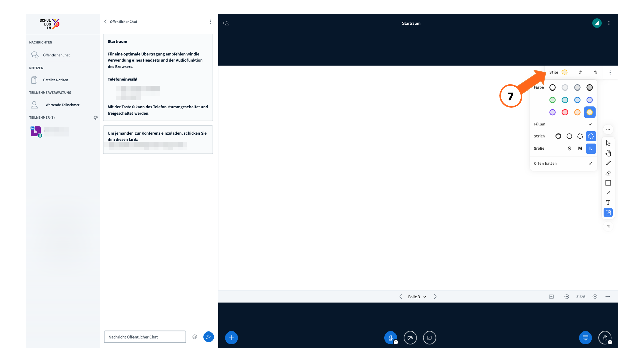This screenshot has height=362, width=644.
Task: Select the rectangle shape tool
Action: point(608,183)
